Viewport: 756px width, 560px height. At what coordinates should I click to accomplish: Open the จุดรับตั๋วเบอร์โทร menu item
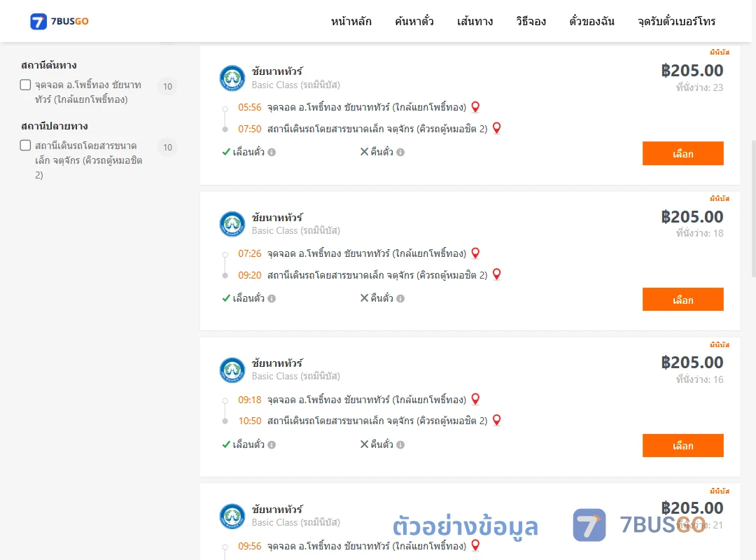point(676,21)
